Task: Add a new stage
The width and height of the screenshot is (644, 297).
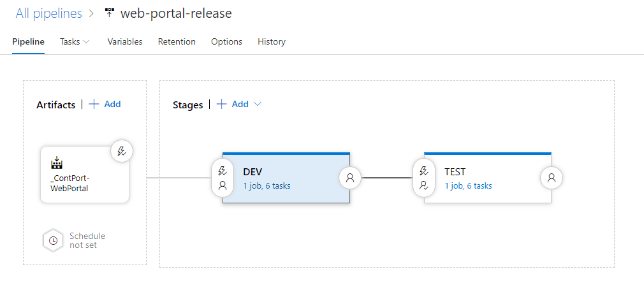Action: point(233,104)
